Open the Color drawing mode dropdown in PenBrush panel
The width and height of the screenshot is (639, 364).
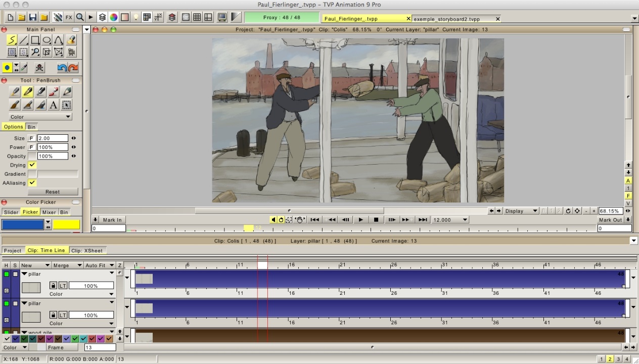pos(40,117)
